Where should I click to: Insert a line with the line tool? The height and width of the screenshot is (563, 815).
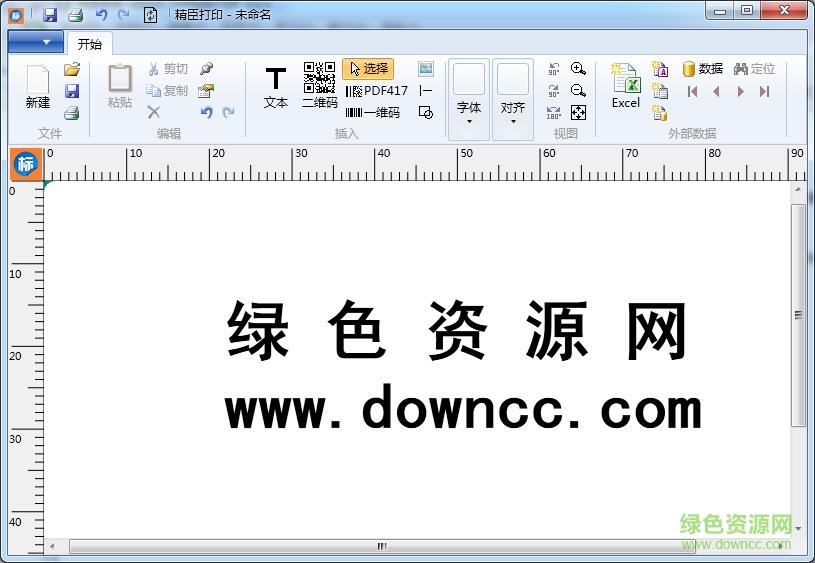426,91
